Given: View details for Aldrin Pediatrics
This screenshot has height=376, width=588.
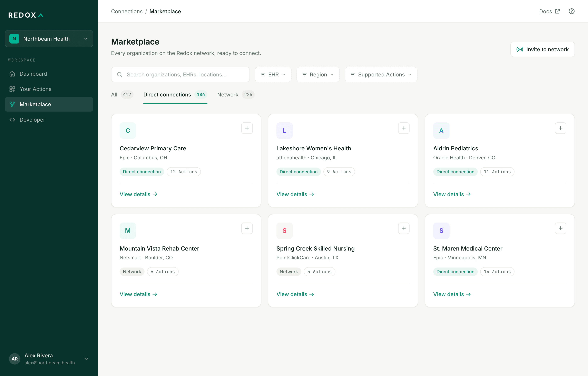Looking at the screenshot, I should [x=452, y=194].
